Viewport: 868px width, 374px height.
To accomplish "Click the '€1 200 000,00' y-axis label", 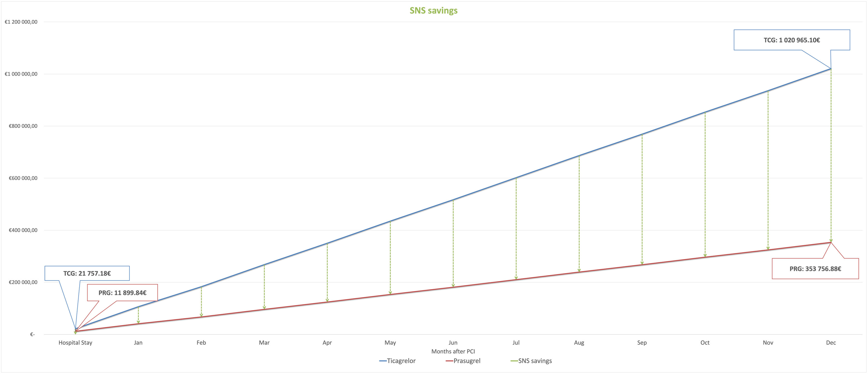I will (x=21, y=22).
